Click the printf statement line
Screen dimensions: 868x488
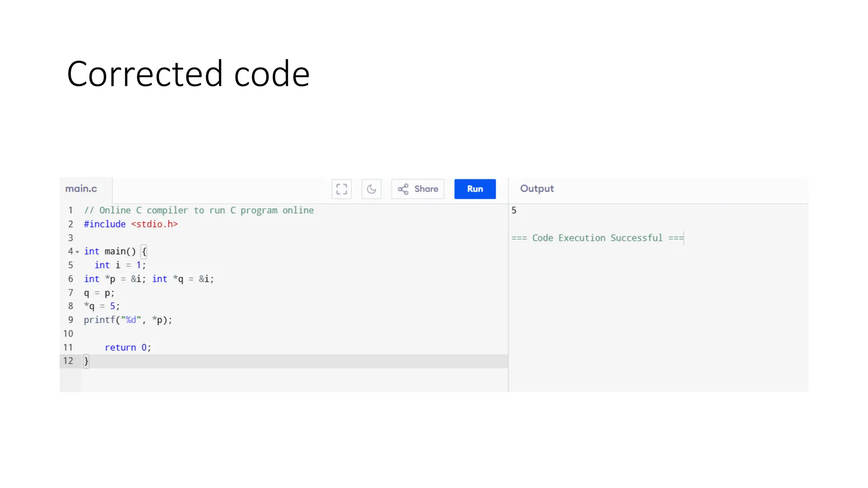tap(128, 320)
